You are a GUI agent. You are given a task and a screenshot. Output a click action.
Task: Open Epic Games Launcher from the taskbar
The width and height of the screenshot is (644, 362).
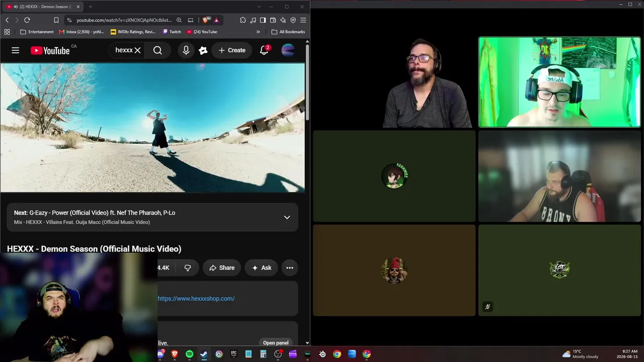point(233,354)
